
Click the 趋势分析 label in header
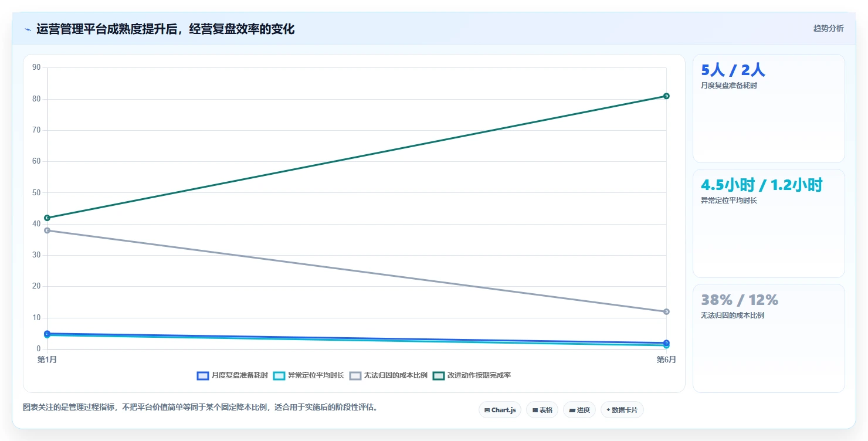[828, 29]
